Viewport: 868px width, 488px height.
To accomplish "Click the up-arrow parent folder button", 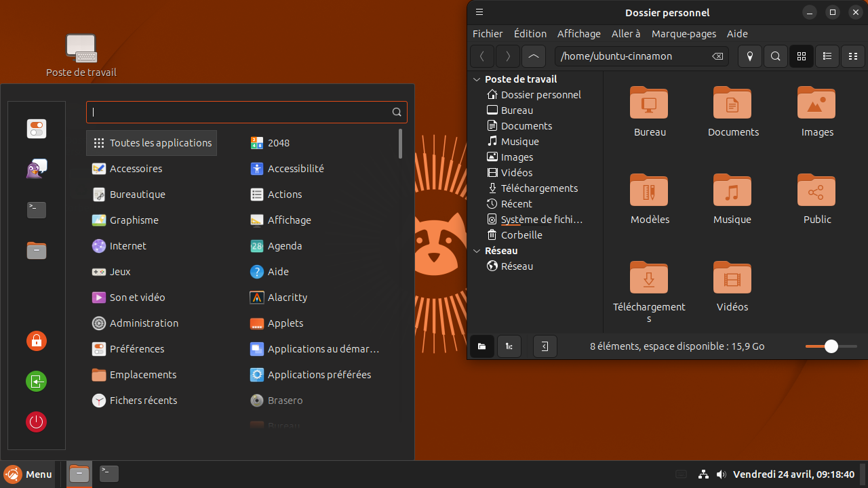I will click(534, 56).
